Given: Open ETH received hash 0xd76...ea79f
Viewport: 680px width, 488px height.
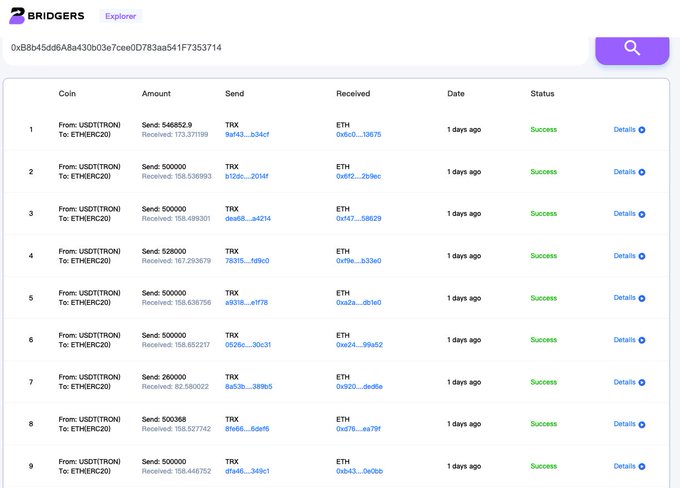Looking at the screenshot, I should (x=358, y=428).
